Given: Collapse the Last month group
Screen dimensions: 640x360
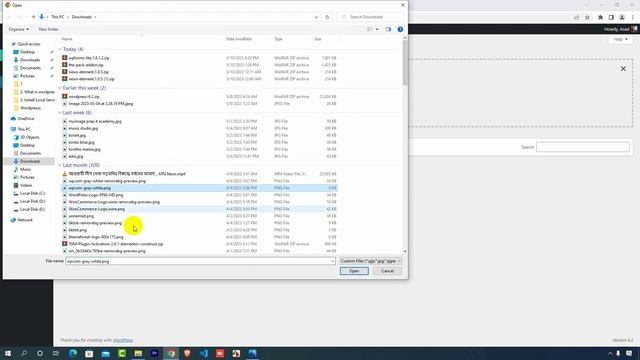Looking at the screenshot, I should 60,165.
